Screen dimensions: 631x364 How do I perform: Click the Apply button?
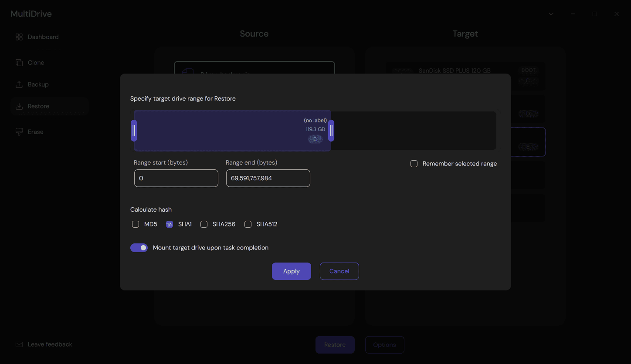tap(291, 271)
